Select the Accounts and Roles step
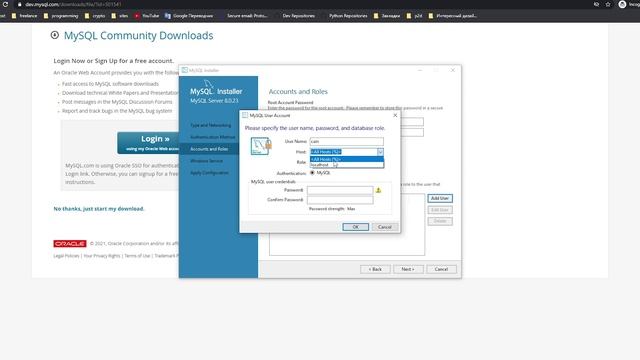Image resolution: width=640 pixels, height=360 pixels. click(209, 149)
